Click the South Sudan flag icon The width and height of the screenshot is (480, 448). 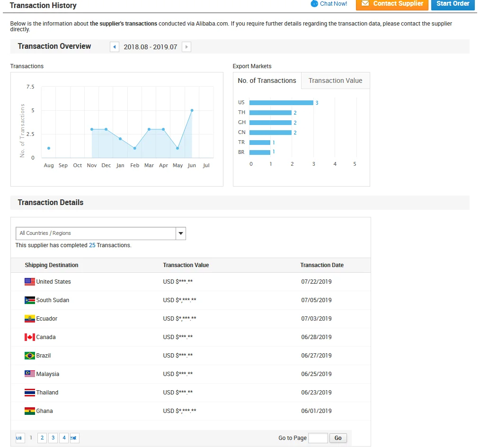pos(30,300)
